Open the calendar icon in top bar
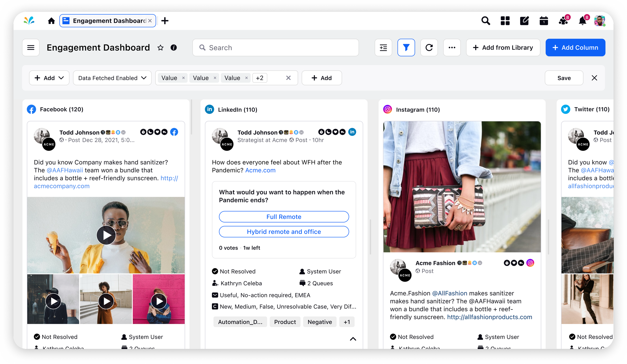Screen dimensions: 627x364 point(543,21)
